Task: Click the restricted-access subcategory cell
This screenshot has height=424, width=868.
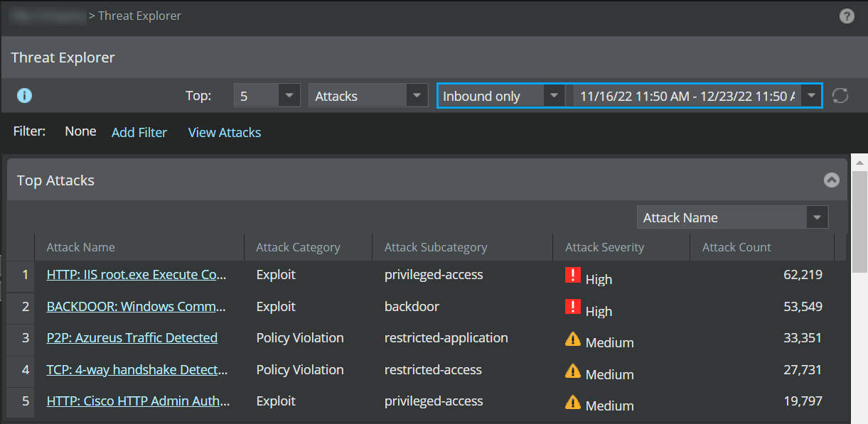Action: click(x=462, y=370)
